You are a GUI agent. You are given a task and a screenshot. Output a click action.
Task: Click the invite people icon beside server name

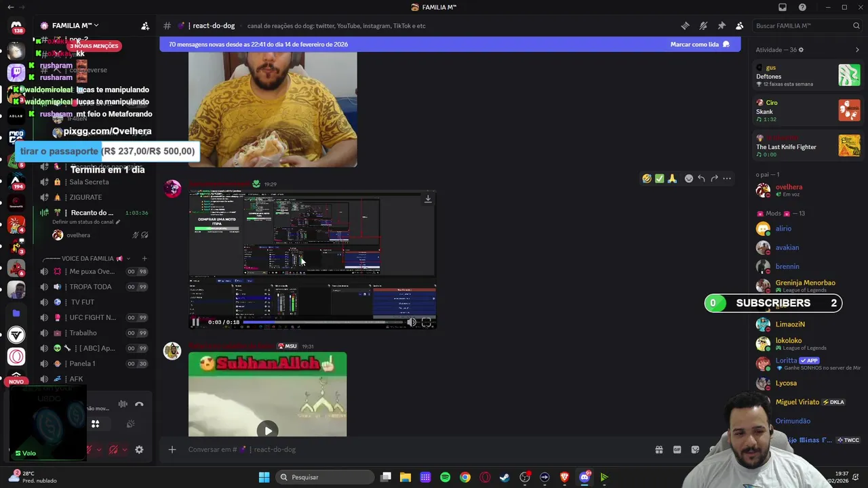(145, 26)
